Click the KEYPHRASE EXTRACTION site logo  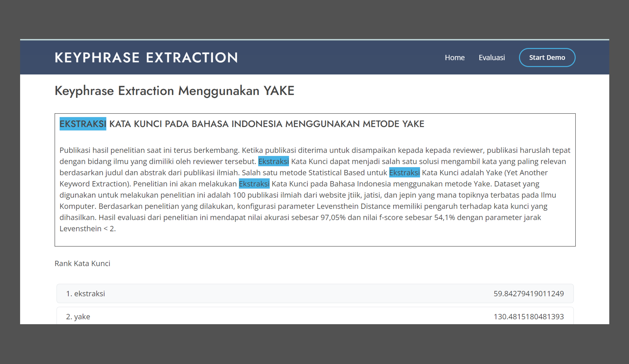click(x=146, y=58)
